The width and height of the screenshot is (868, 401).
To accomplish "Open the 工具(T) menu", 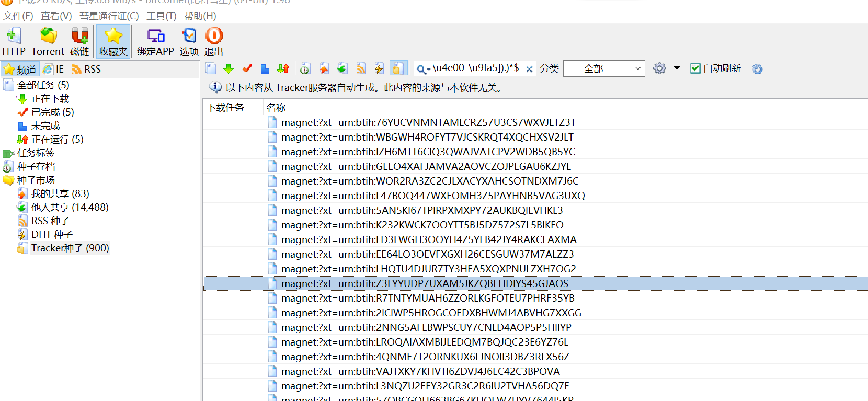I will 162,16.
